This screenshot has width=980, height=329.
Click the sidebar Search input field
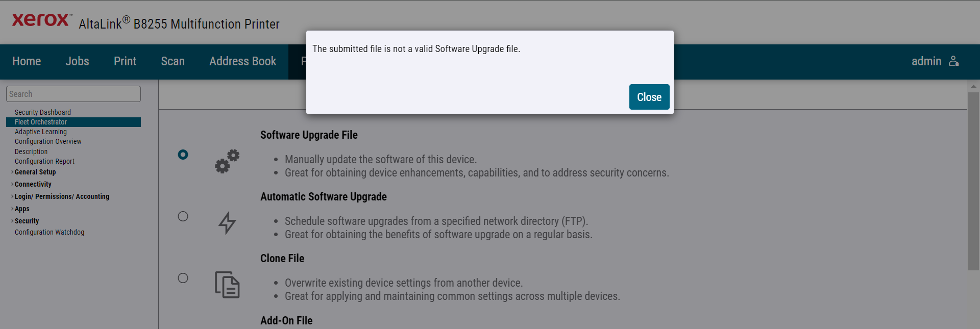click(x=73, y=94)
